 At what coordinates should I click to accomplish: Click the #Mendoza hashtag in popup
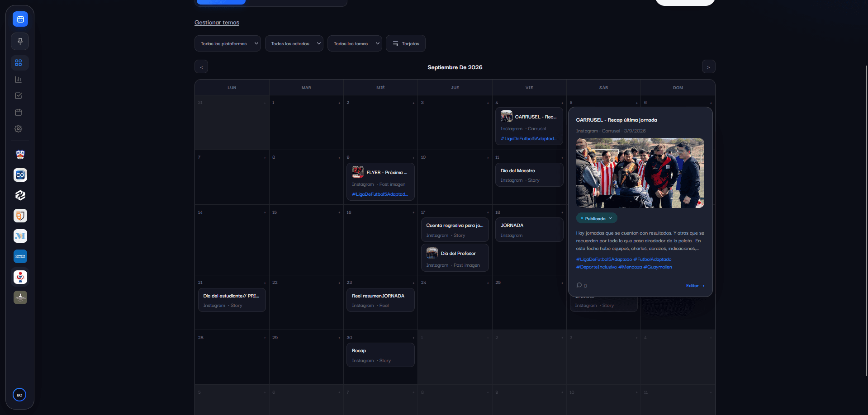(x=630, y=267)
